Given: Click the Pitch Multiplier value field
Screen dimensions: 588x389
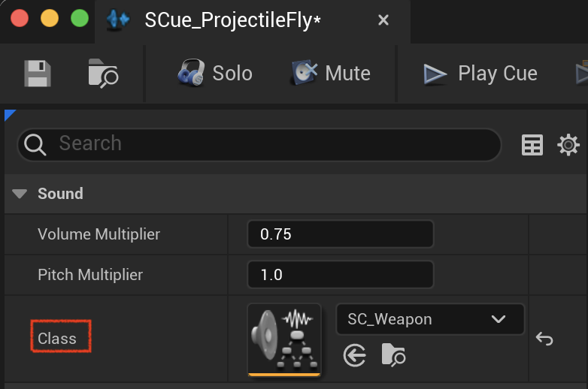Looking at the screenshot, I should tap(340, 275).
